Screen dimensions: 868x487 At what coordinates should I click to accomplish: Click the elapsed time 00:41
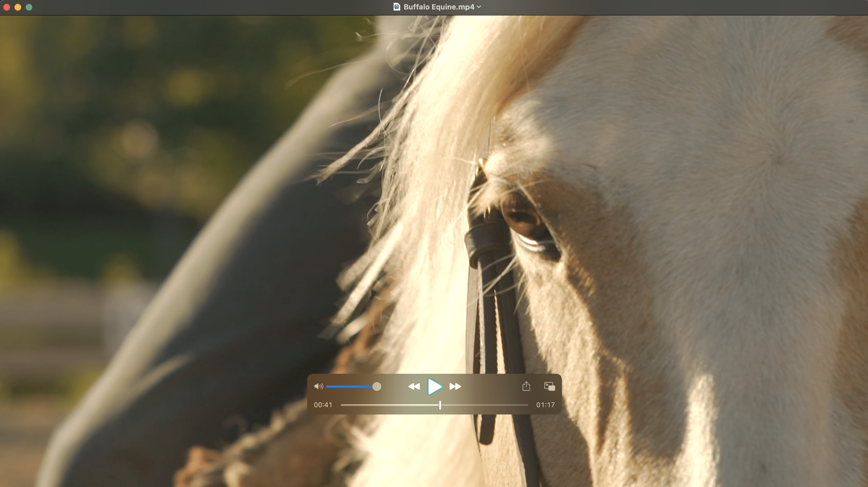(x=323, y=405)
